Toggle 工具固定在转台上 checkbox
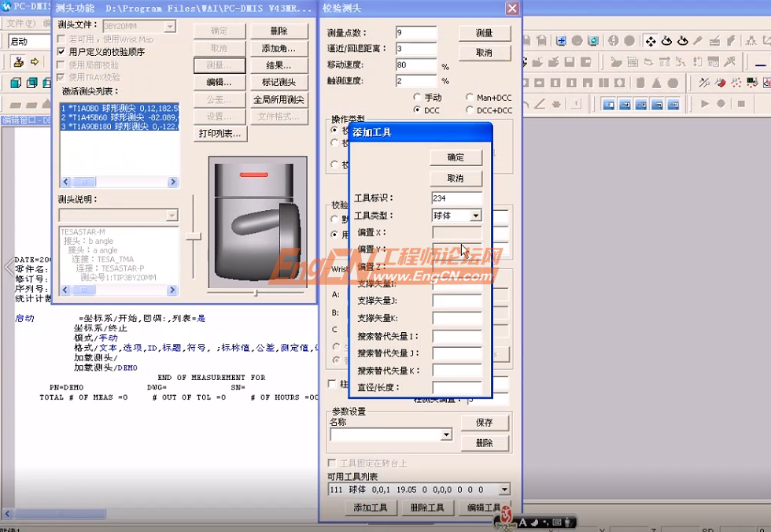The image size is (771, 532). pyautogui.click(x=332, y=463)
